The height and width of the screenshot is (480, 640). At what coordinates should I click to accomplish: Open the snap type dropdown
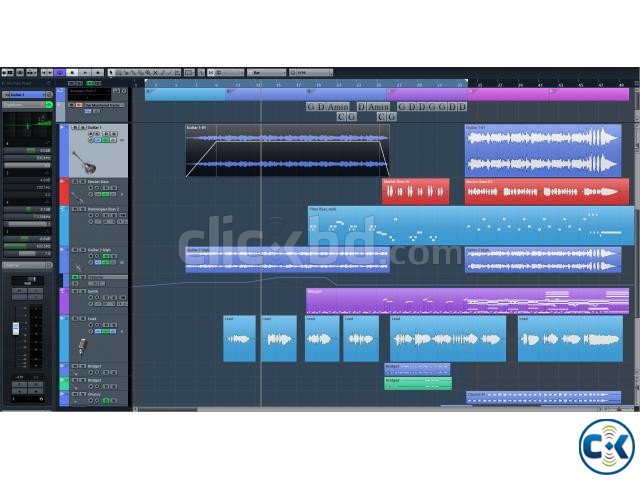point(229,73)
